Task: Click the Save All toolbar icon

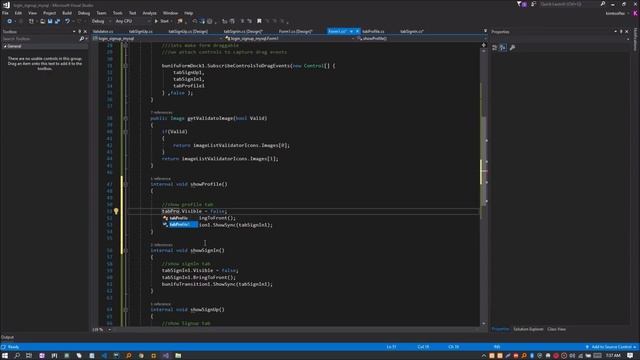Action: [x=57, y=21]
